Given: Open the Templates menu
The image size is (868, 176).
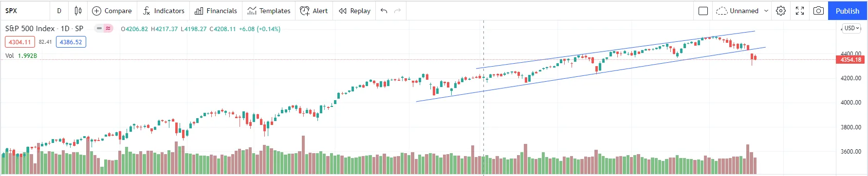Looking at the screenshot, I should pyautogui.click(x=269, y=11).
